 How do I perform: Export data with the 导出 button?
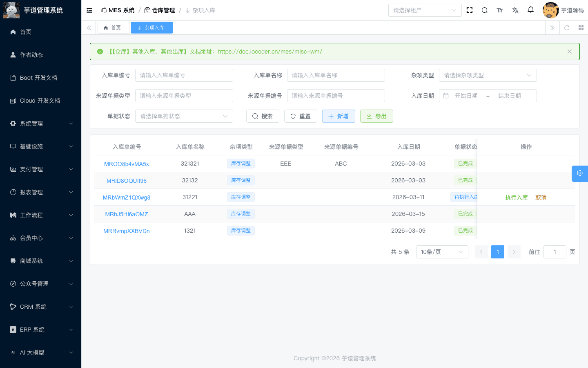(376, 116)
